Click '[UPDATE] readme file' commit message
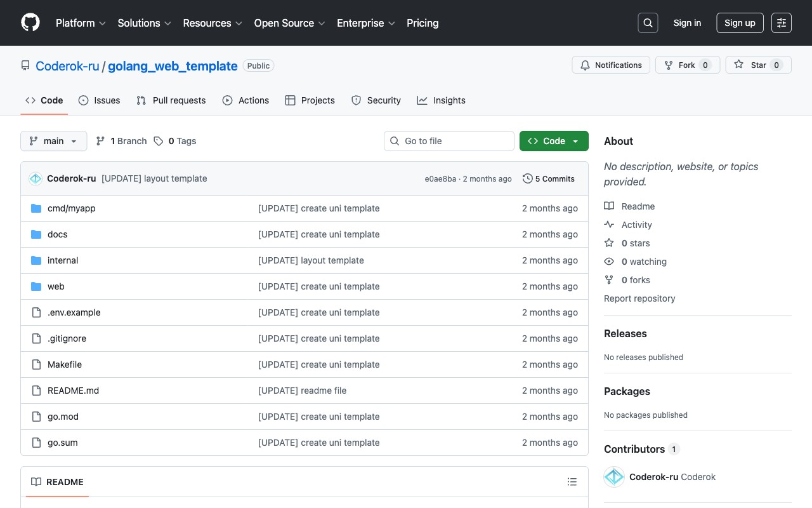Image resolution: width=812 pixels, height=508 pixels. pyautogui.click(x=303, y=391)
